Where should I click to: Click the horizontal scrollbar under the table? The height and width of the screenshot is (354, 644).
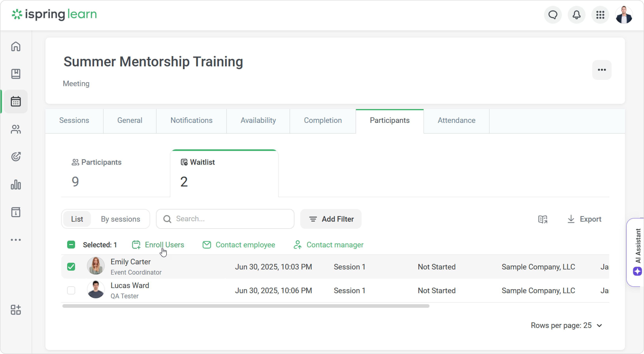(x=246, y=306)
